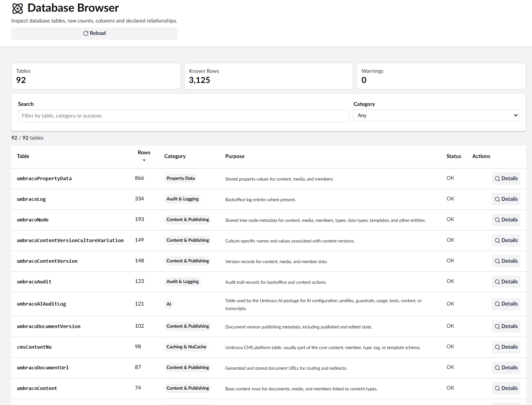Sort by the Rows column header
532x405 pixels.
144,156
